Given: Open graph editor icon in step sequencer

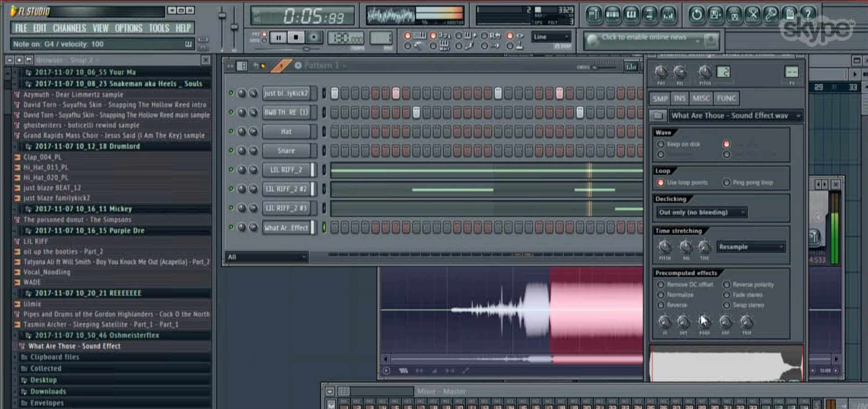Looking at the screenshot, I should tap(631, 66).
